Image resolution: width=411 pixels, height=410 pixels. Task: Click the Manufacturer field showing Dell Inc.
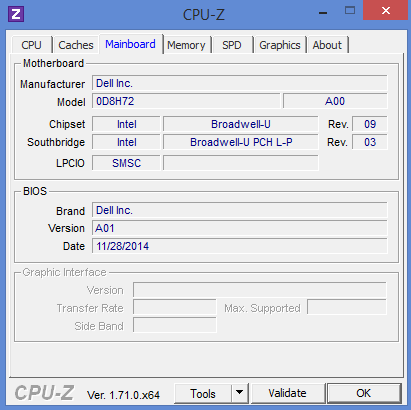tap(240, 83)
